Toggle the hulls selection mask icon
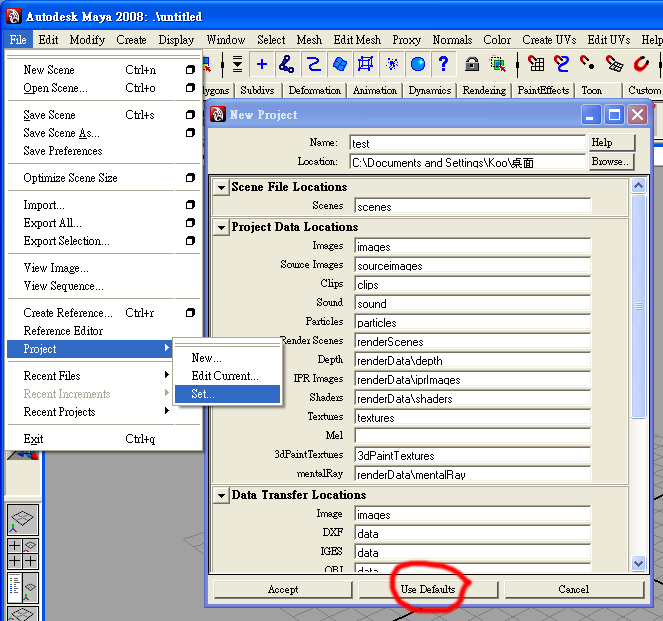This screenshot has width=663, height=621. (x=365, y=64)
